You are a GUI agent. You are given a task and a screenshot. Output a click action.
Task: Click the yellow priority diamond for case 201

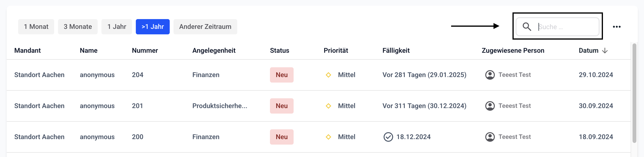click(328, 106)
